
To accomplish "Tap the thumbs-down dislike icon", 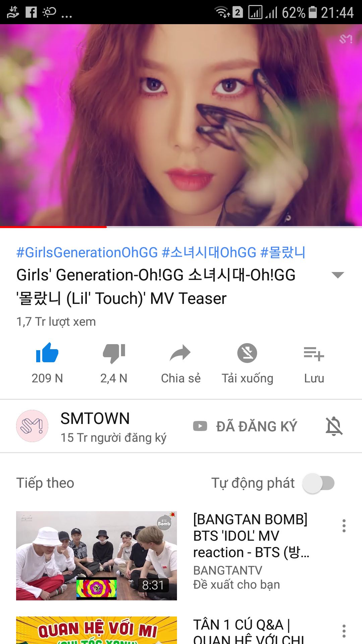I will [x=114, y=354].
